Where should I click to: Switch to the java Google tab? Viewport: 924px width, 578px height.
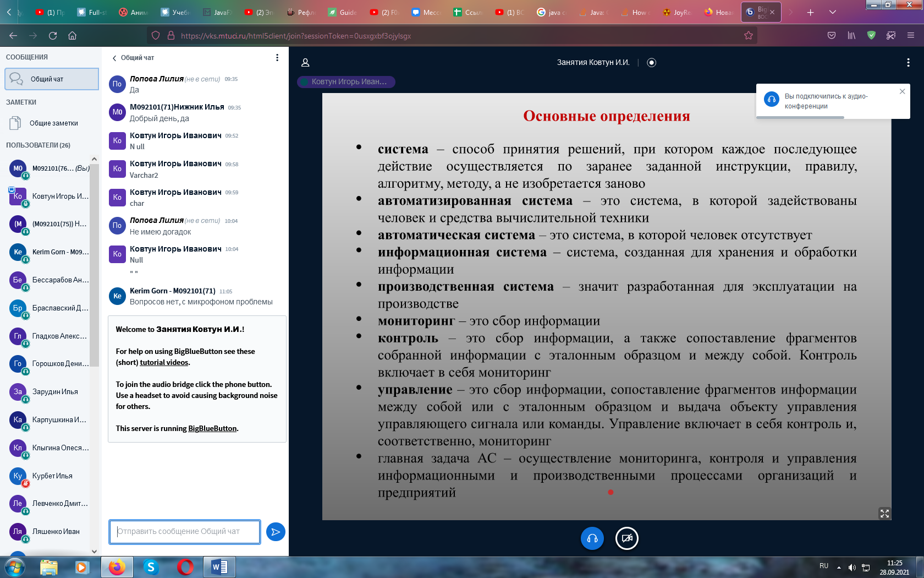(x=551, y=12)
